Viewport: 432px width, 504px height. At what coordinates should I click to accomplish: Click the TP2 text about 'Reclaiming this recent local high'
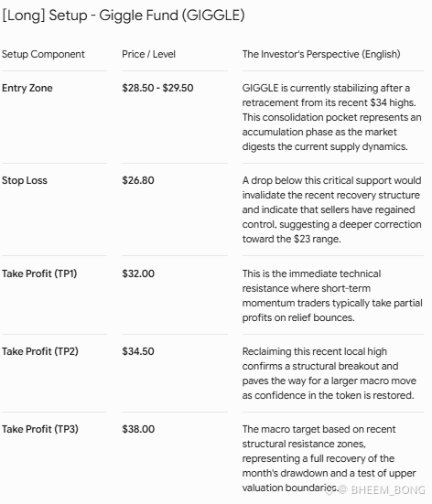pos(329,373)
